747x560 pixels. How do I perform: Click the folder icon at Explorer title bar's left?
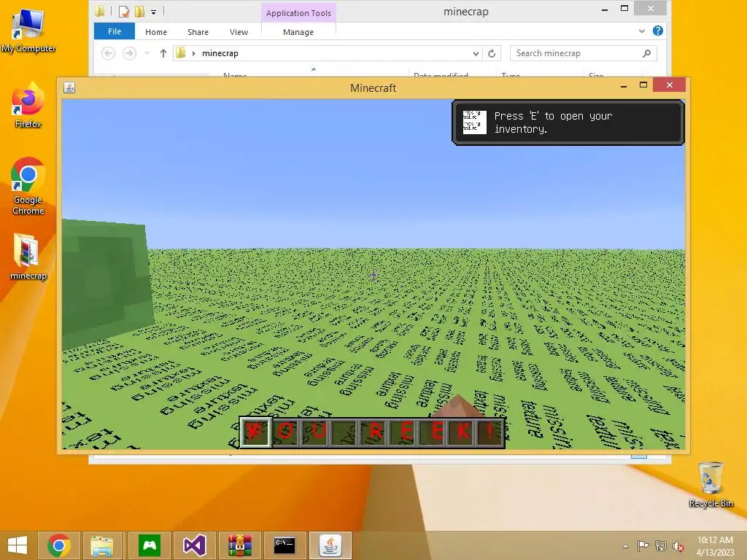(x=99, y=12)
